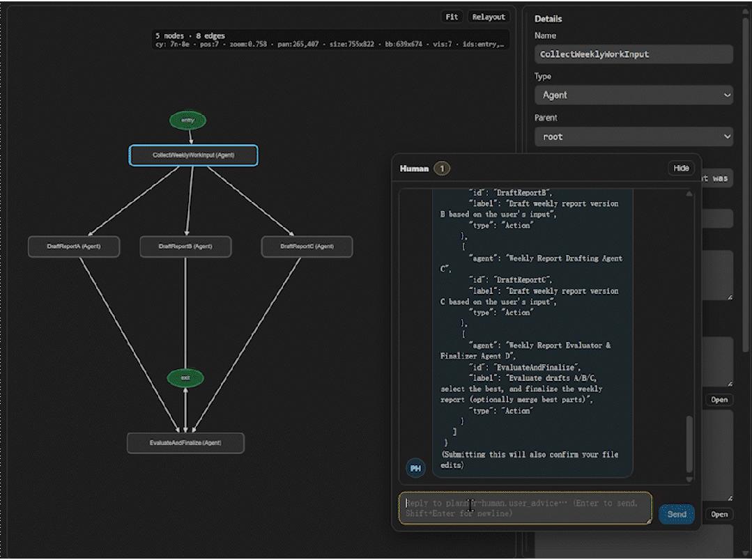Click '(Submitting this will also confirm' message text
The image size is (752, 560).
point(530,455)
